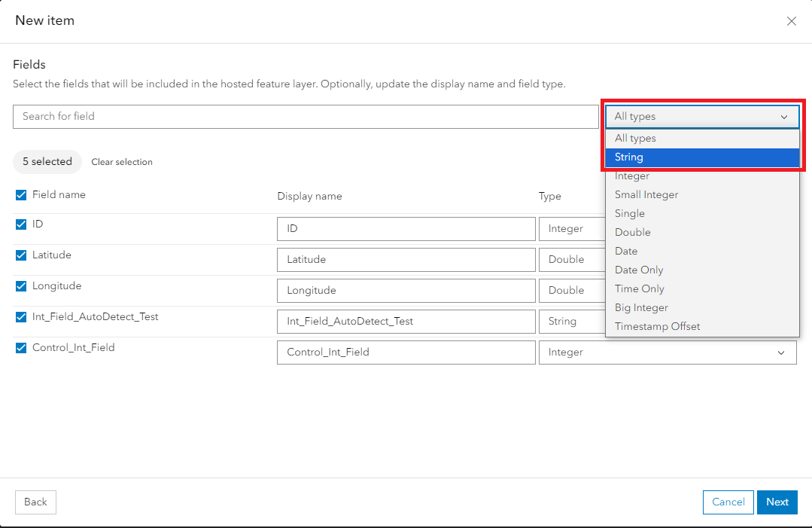Screen dimensions: 812x528
Task: Uncheck the Latitude field checkbox
Action: [x=21, y=255]
